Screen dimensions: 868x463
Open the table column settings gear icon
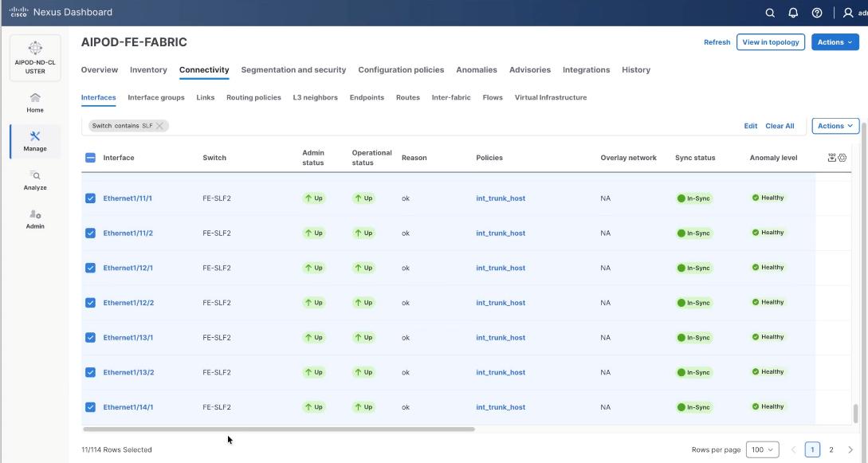pyautogui.click(x=842, y=157)
